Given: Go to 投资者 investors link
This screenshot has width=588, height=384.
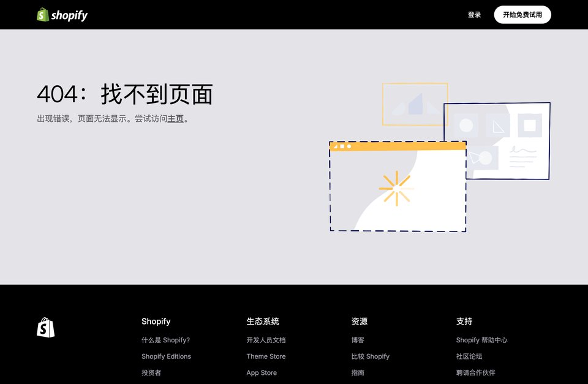Looking at the screenshot, I should (151, 373).
